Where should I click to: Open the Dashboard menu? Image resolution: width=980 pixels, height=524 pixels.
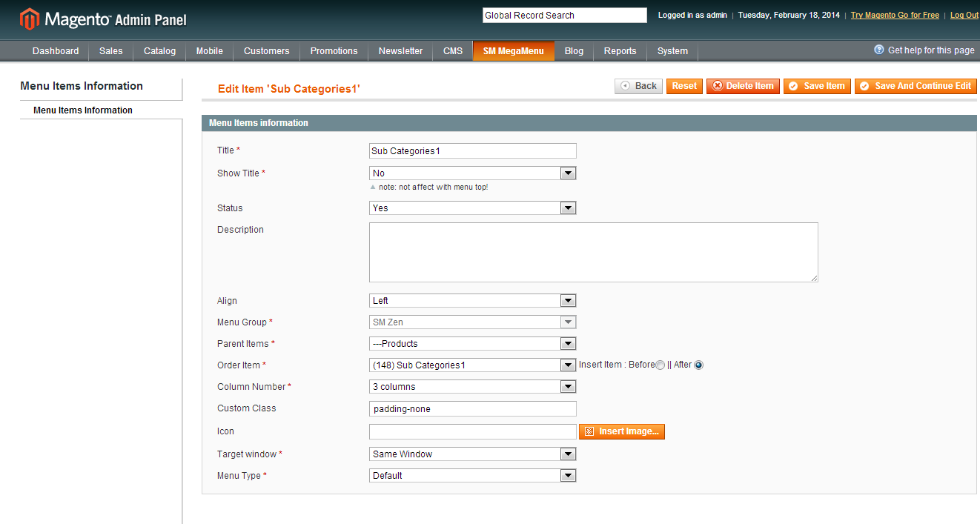[x=56, y=51]
